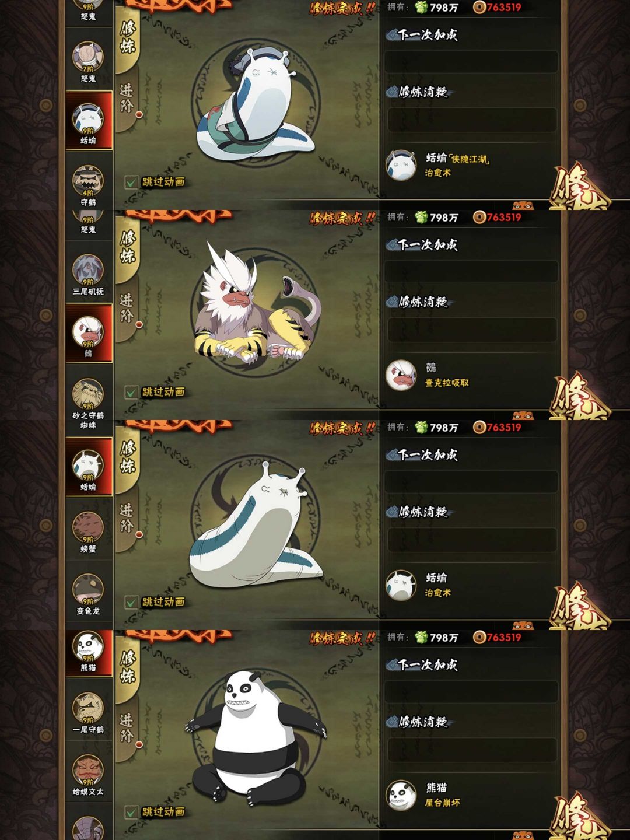Open the 屋台崩坏 panda skill icon
Image resolution: width=630 pixels, height=840 pixels.
[x=401, y=796]
